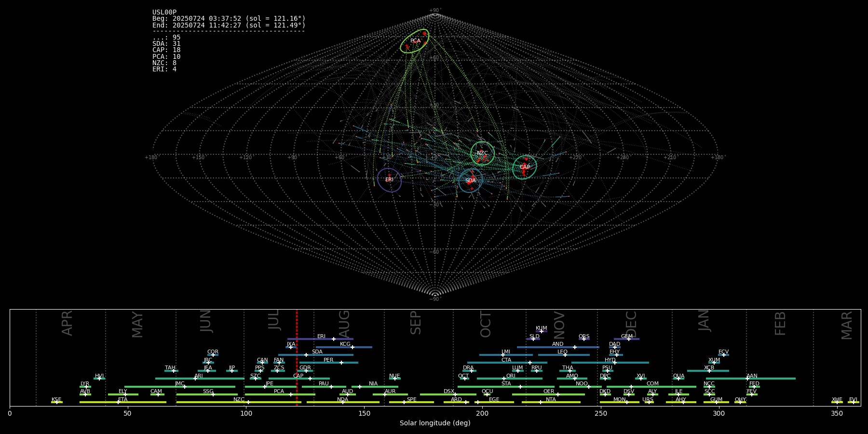Click the URS shower label in timeline
868x434 pixels.
[648, 400]
